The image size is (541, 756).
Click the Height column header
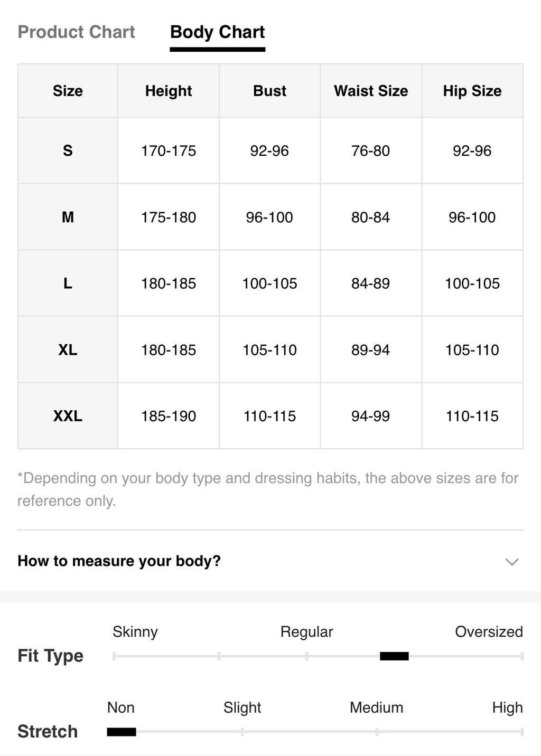tap(169, 91)
